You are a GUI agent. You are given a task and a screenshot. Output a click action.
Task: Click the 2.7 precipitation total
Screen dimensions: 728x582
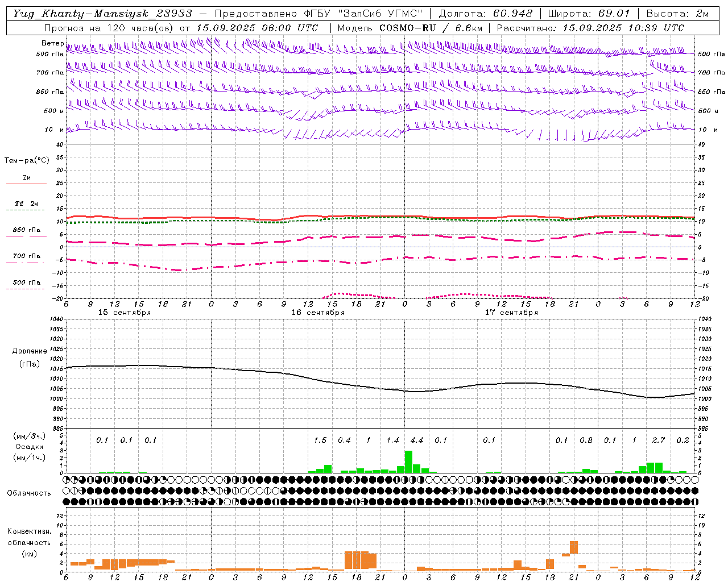[x=659, y=440]
